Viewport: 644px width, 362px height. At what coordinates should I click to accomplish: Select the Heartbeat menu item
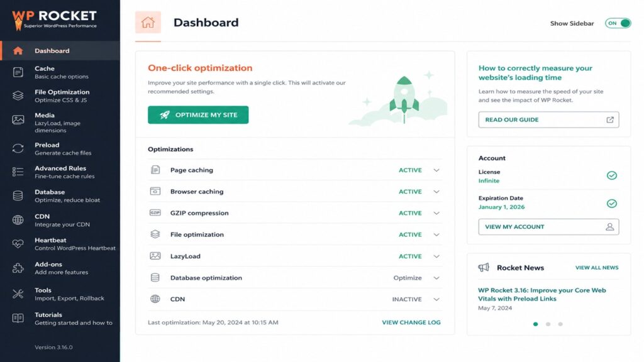point(60,244)
